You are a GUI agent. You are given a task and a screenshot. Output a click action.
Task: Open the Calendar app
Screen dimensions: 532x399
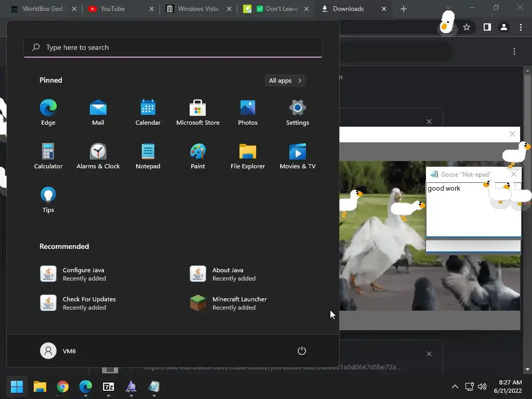point(148,113)
